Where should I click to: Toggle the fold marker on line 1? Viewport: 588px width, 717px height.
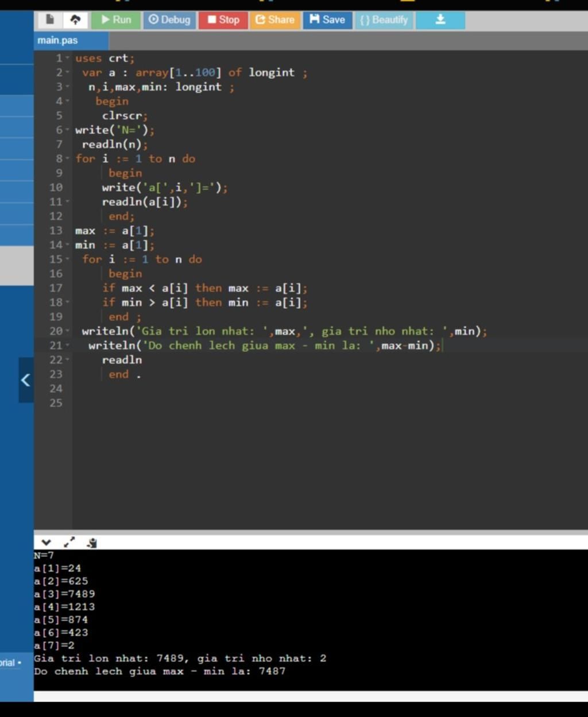[x=68, y=59]
